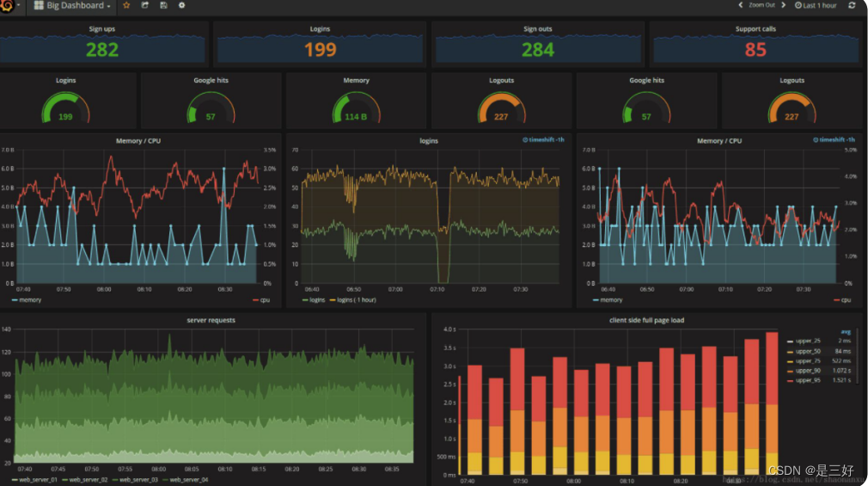Open Support calls panel title menu
Image resolution: width=868 pixels, height=486 pixels.
click(755, 29)
